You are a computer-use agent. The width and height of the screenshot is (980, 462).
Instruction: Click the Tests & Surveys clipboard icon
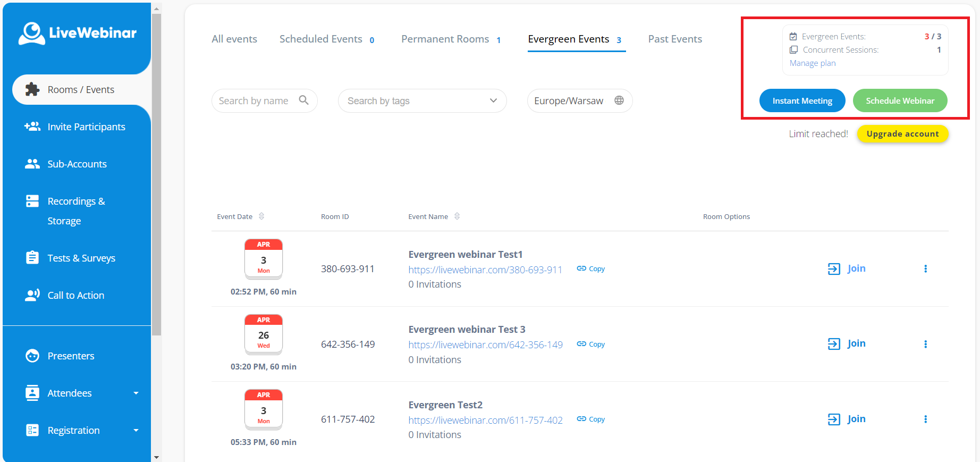(32, 258)
